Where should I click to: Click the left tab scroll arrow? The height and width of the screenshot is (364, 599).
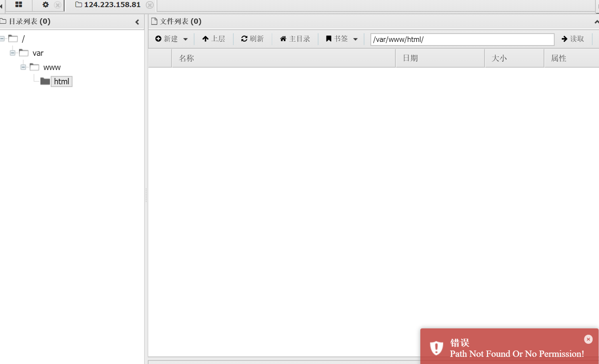[x=2, y=6]
